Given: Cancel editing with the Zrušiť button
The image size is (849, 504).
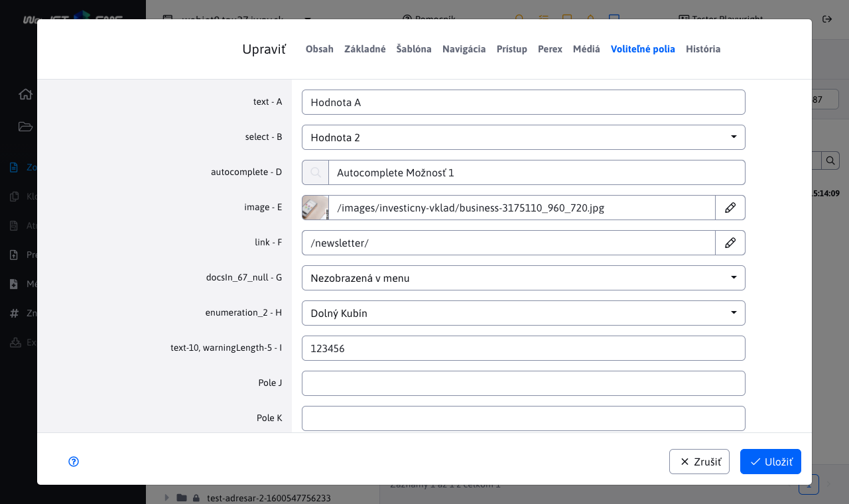Looking at the screenshot, I should [x=699, y=461].
